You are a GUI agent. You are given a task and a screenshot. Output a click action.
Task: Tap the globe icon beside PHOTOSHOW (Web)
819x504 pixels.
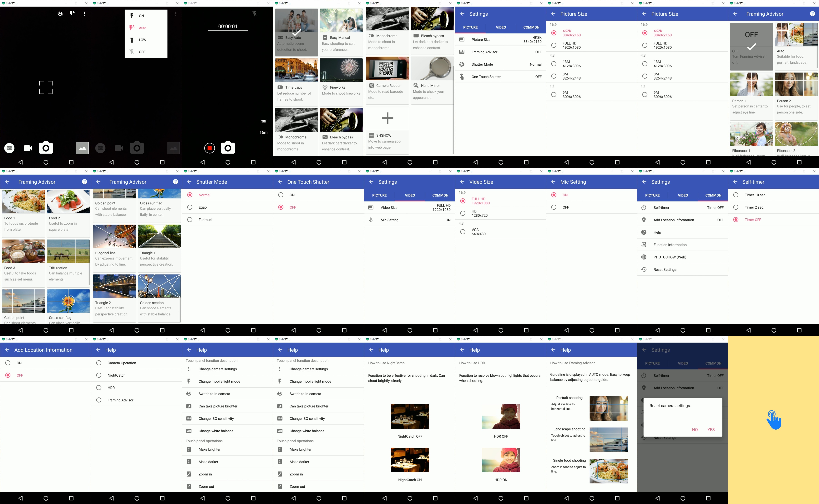644,257
